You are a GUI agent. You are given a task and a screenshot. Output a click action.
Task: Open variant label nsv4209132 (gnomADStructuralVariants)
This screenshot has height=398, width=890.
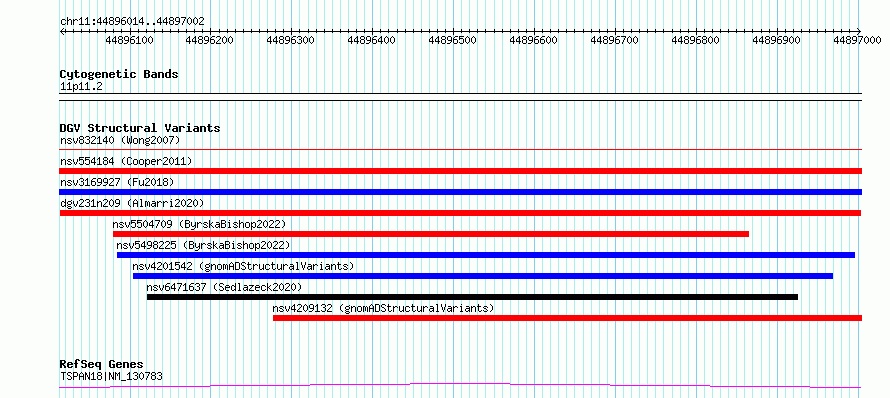point(384,308)
